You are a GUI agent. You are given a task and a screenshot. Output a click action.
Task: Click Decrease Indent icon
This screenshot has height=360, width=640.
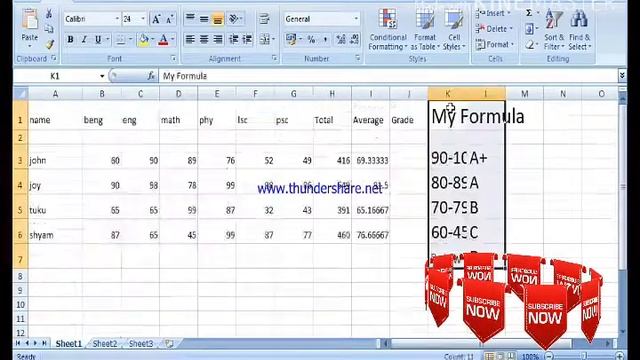[x=234, y=40]
